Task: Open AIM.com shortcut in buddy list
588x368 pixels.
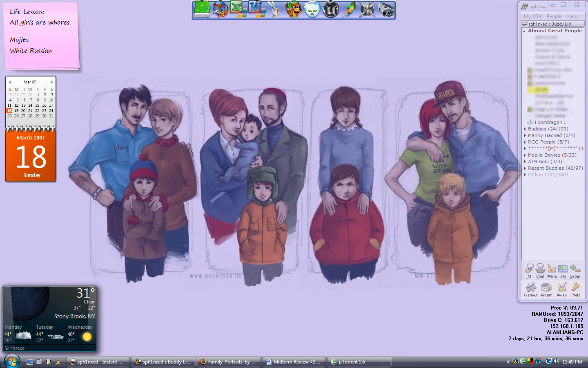Action: point(546,289)
